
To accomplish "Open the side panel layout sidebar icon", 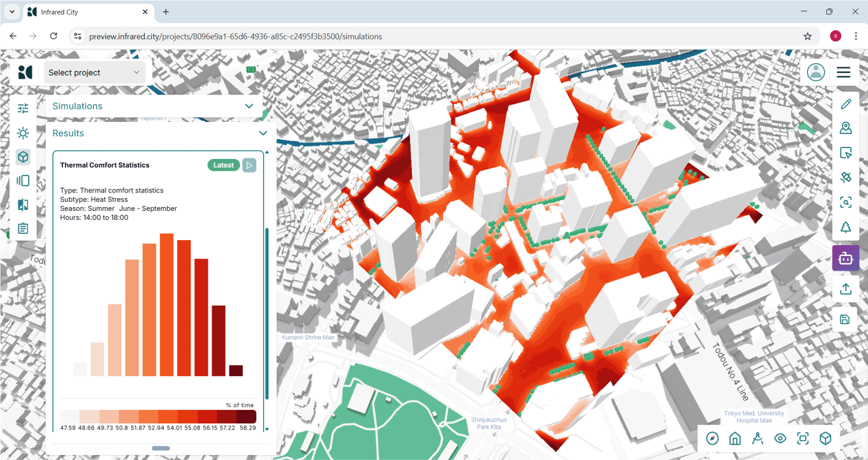I will tap(24, 181).
